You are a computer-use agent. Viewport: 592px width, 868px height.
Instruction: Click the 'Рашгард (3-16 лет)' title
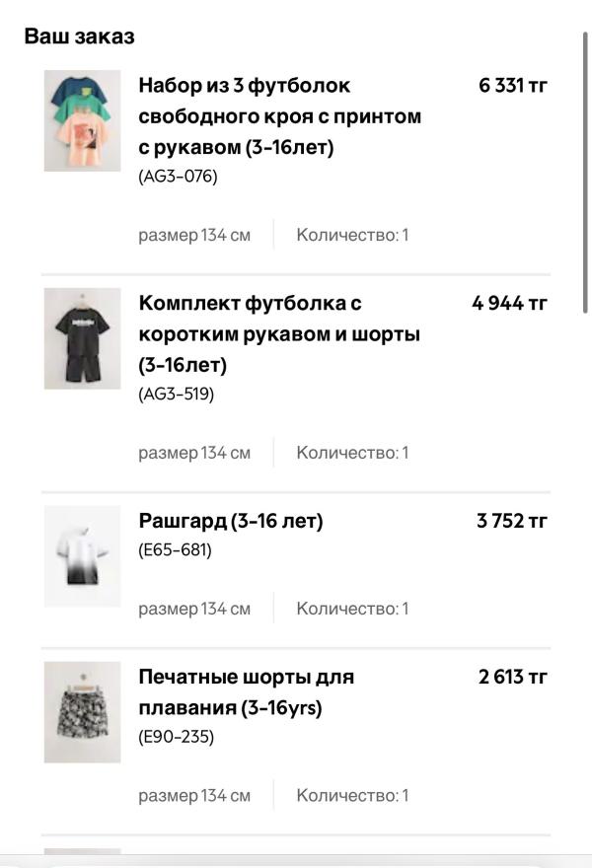point(231,520)
